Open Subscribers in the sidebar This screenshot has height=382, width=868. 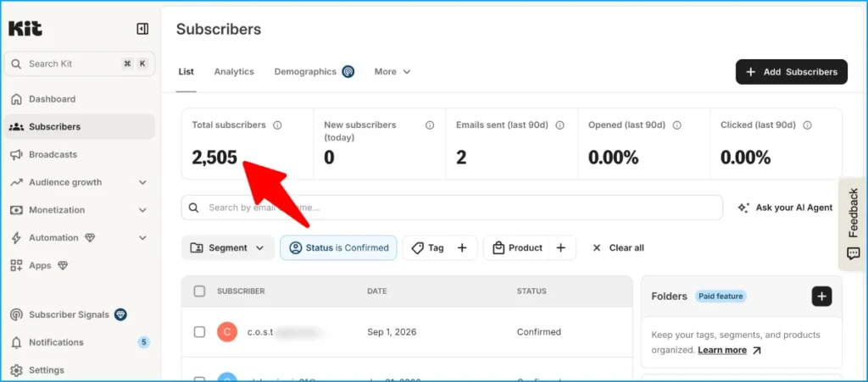click(x=79, y=126)
